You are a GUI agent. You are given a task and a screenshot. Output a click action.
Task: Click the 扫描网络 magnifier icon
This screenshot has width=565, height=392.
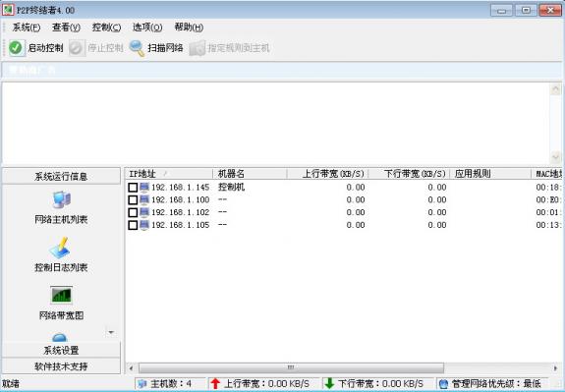(137, 48)
